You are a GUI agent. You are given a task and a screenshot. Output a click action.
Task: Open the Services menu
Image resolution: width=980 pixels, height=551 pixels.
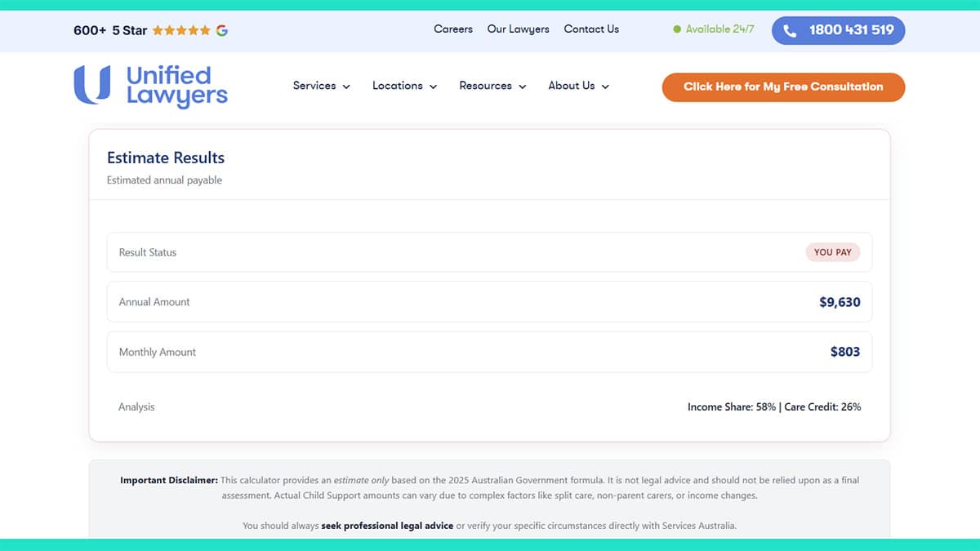pyautogui.click(x=314, y=86)
